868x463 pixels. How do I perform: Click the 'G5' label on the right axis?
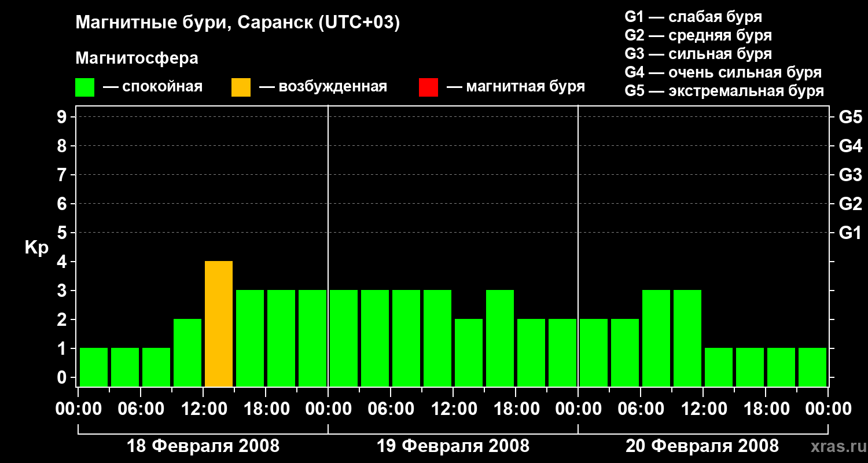[x=851, y=117]
